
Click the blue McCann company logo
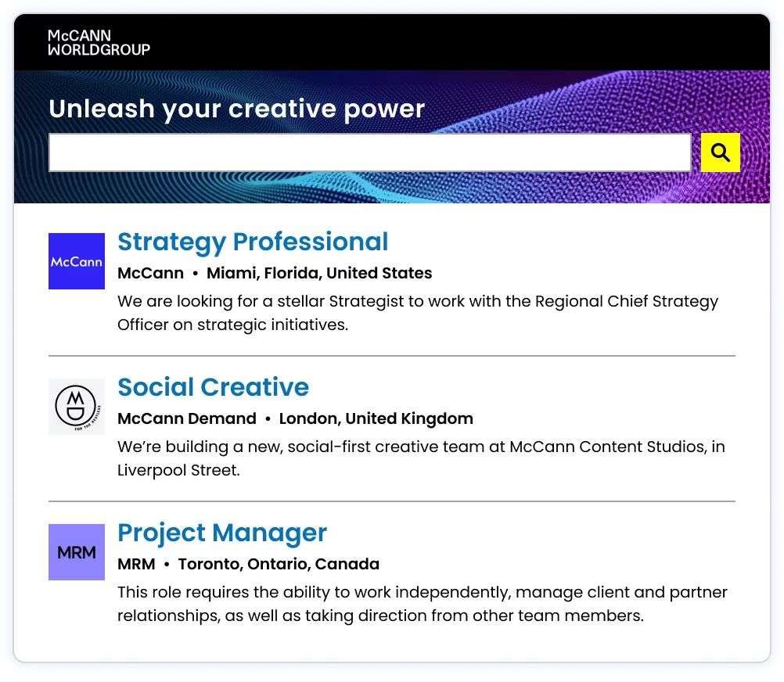(x=77, y=261)
